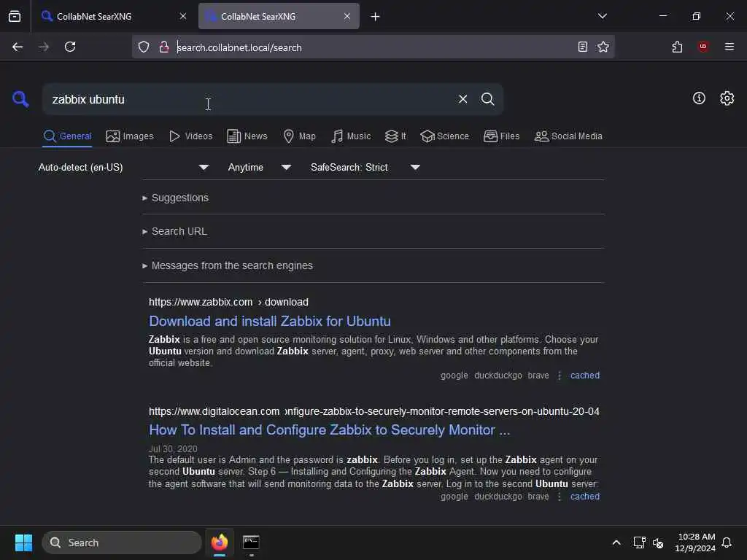
Task: Click the Windows taskbar Search box
Action: (122, 542)
